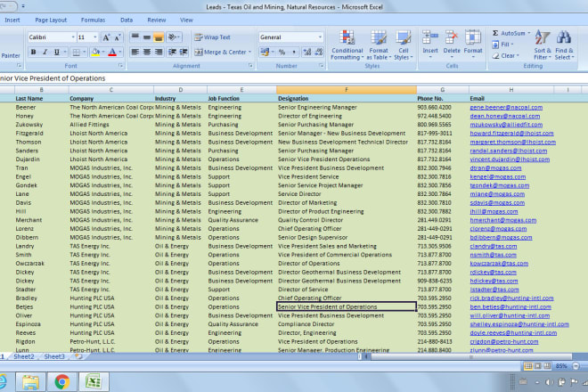Center text horizontally
This screenshot has height=392, width=588.
point(147,53)
